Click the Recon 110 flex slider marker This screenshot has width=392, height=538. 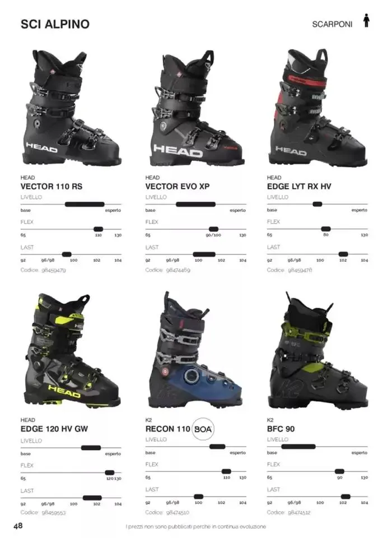(226, 471)
